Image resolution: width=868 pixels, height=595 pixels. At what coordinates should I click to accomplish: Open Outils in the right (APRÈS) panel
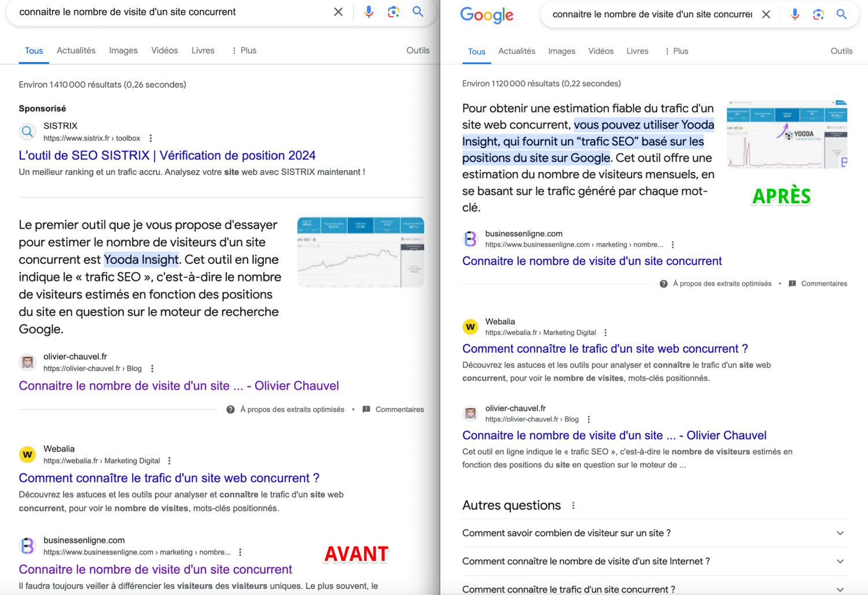pyautogui.click(x=841, y=51)
